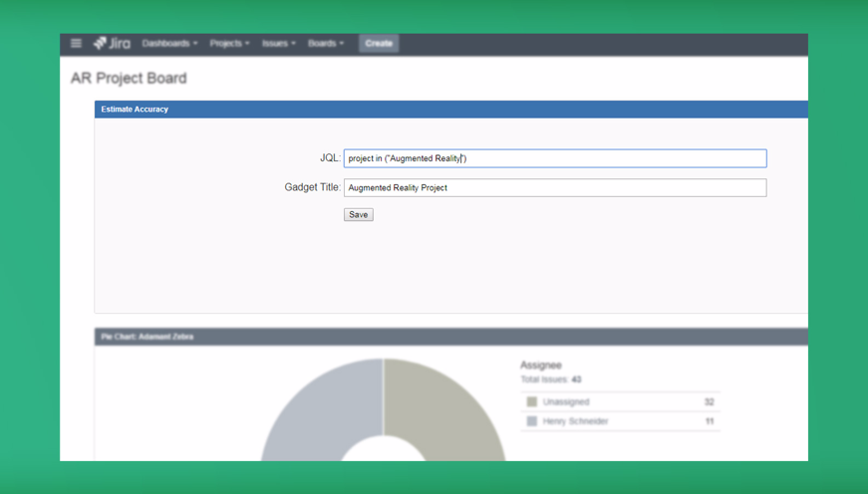Open the Projects dropdown menu
This screenshot has height=494, width=868.
coord(229,43)
